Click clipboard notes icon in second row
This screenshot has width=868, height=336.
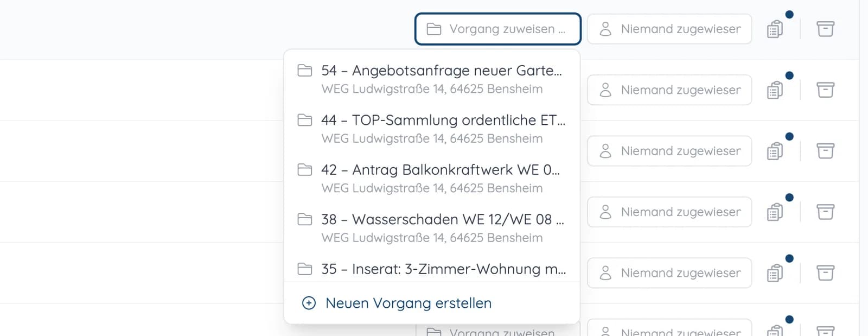775,90
